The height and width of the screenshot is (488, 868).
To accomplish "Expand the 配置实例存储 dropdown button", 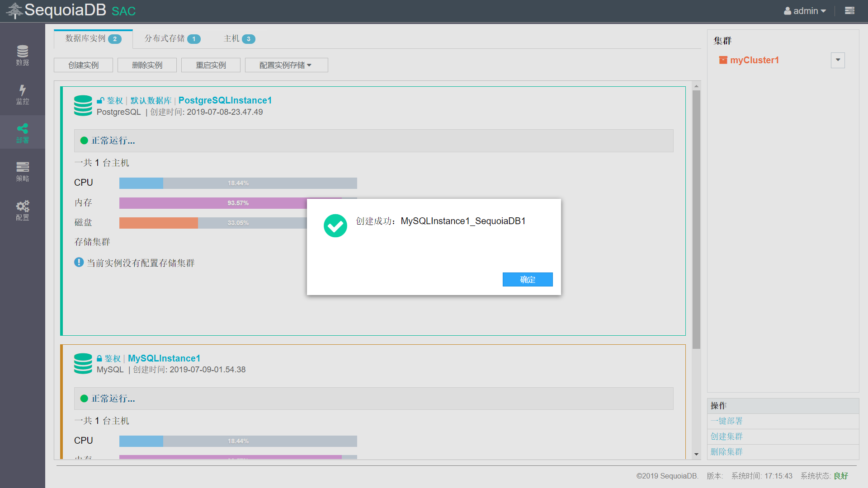I will pyautogui.click(x=286, y=65).
